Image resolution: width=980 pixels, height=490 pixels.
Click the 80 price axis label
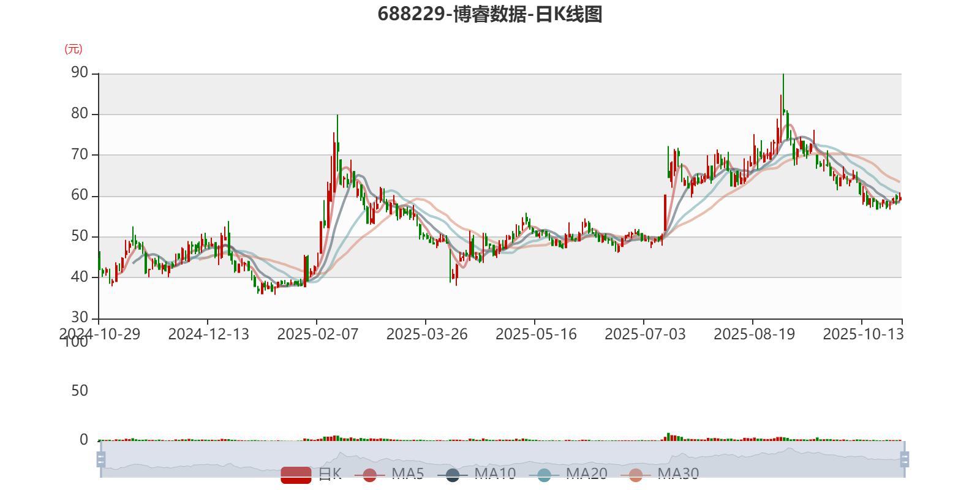pyautogui.click(x=80, y=114)
